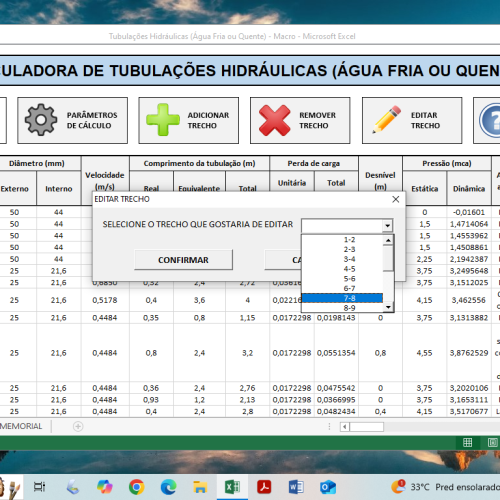Select dynamic pressure cell 3,8762529
Screen dimensions: 500x500
coord(469,353)
